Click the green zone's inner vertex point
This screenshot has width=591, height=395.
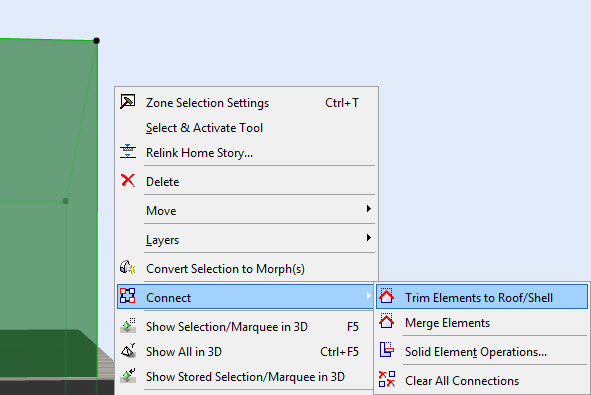[66, 201]
